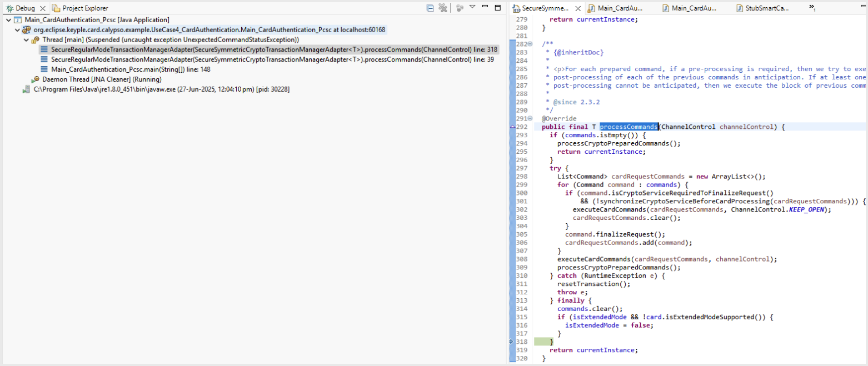868x366 pixels.
Task: Collapse the Javadoc comment fold at line 282
Action: (530, 44)
